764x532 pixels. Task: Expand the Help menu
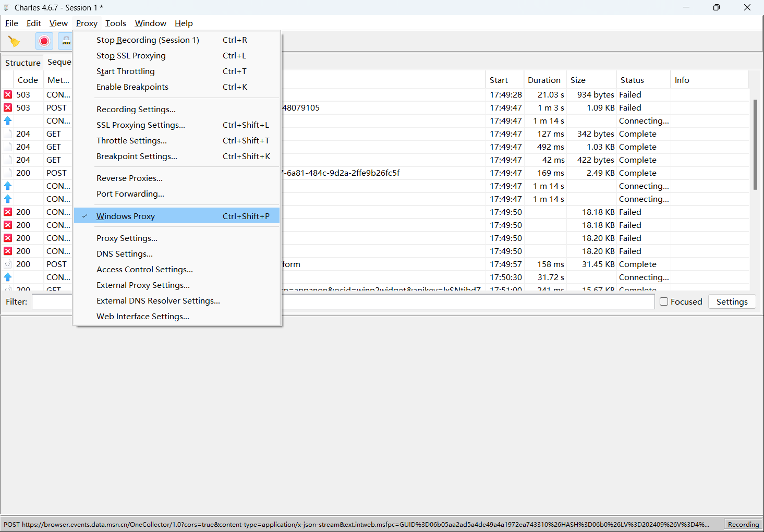pyautogui.click(x=184, y=23)
